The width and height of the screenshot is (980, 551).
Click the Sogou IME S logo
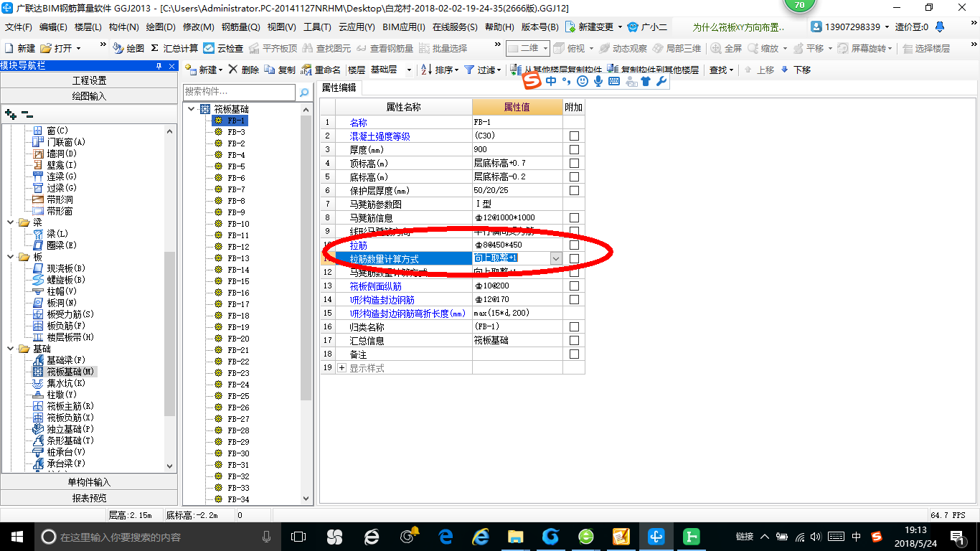point(532,81)
